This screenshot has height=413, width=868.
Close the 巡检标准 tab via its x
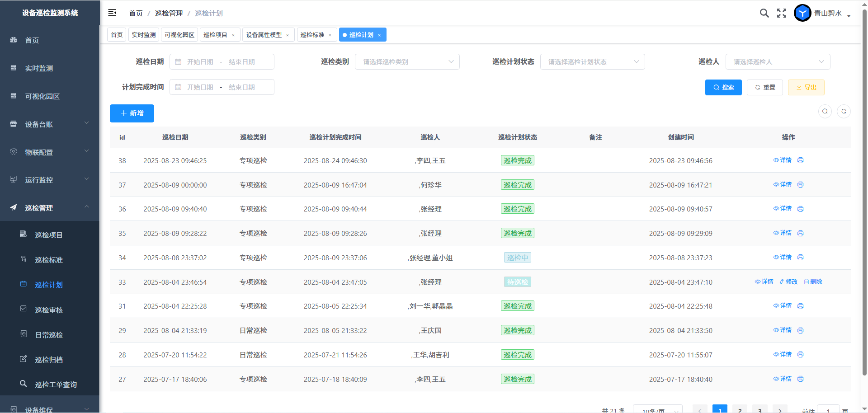tap(330, 35)
